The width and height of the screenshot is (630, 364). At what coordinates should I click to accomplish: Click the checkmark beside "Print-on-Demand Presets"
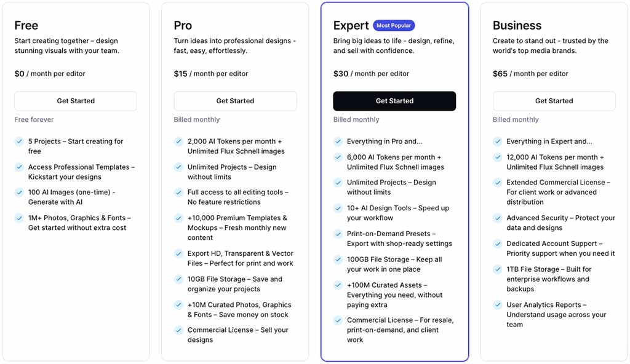[338, 234]
